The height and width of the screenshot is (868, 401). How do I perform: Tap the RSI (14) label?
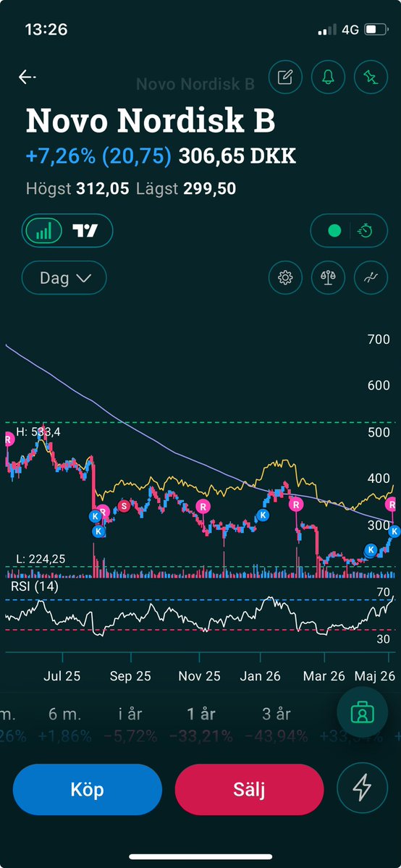point(34,586)
